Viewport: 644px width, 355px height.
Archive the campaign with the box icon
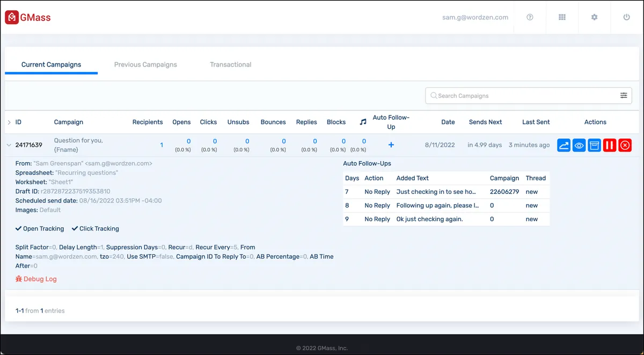pos(594,145)
